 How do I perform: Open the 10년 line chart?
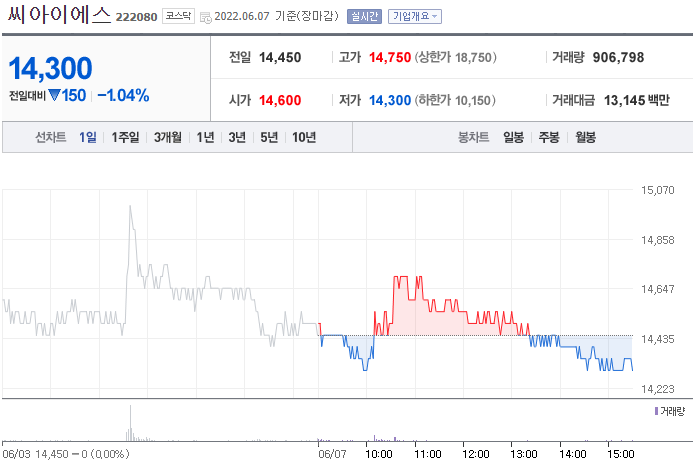coord(304,137)
